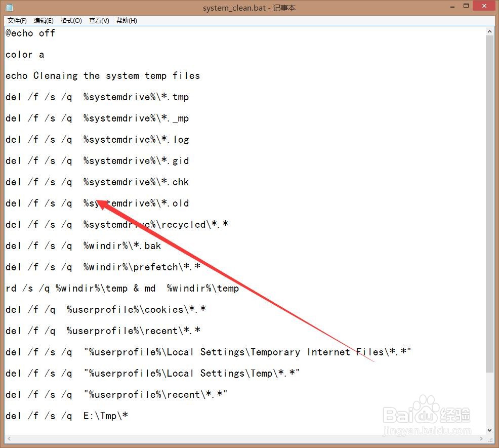499x448 pixels.
Task: Click the horizontal scrollbar left arrow
Action: [9, 439]
